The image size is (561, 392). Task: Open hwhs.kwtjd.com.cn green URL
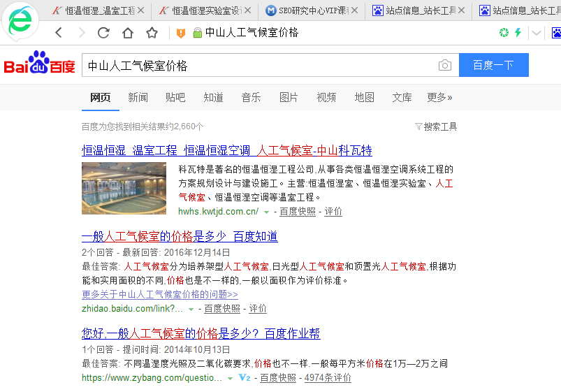click(218, 212)
